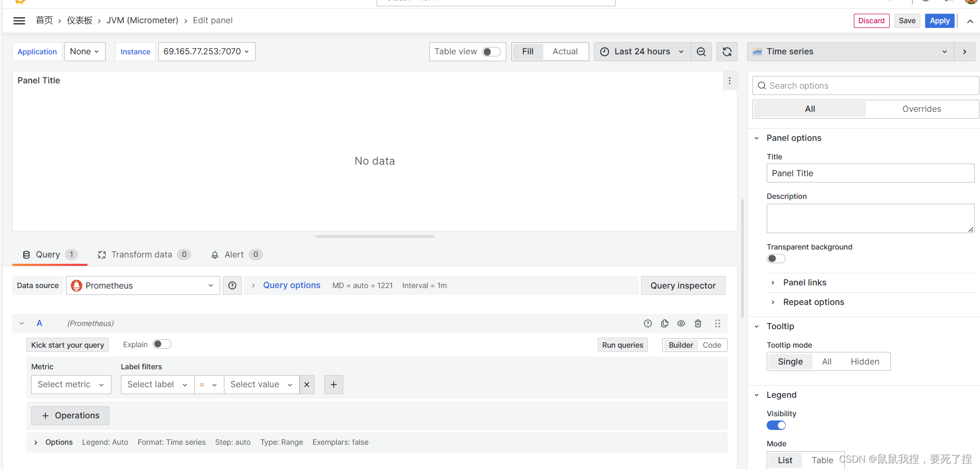Click the clock icon in time picker
Viewport: 980px width, 469px height.
click(605, 52)
